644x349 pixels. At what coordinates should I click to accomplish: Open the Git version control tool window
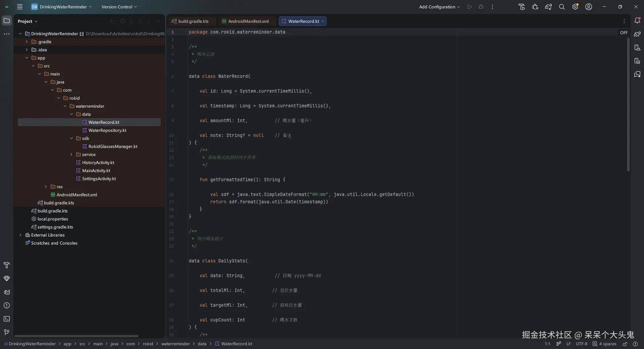coord(7,332)
